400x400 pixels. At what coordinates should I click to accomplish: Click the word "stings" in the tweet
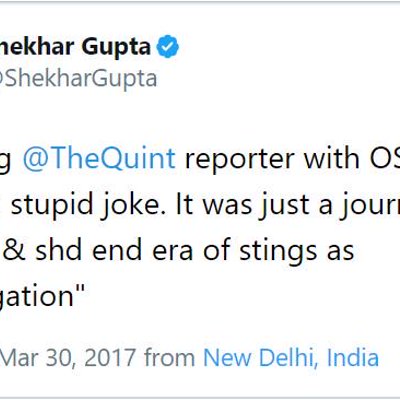[x=278, y=252]
